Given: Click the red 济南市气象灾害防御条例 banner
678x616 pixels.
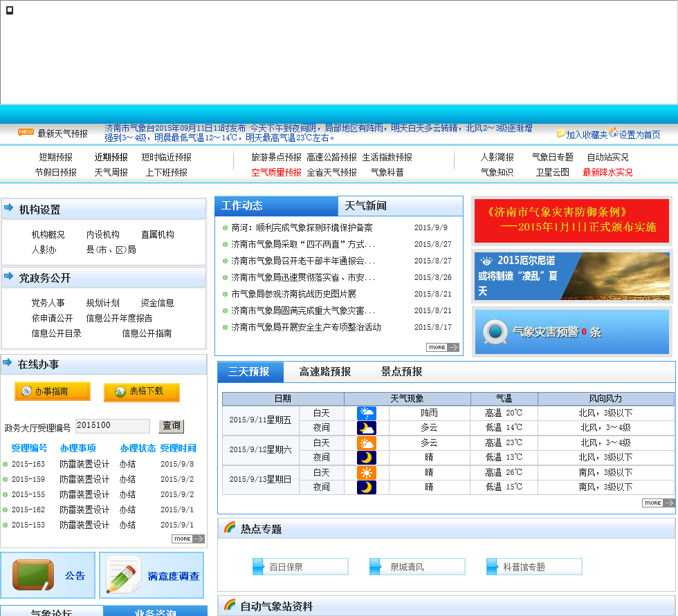Looking at the screenshot, I should (x=571, y=221).
